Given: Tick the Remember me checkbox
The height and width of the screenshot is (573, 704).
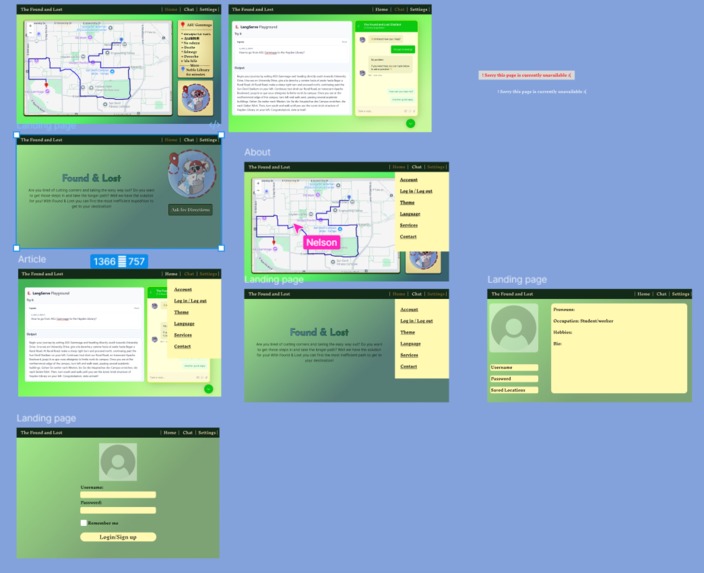Looking at the screenshot, I should coord(84,523).
